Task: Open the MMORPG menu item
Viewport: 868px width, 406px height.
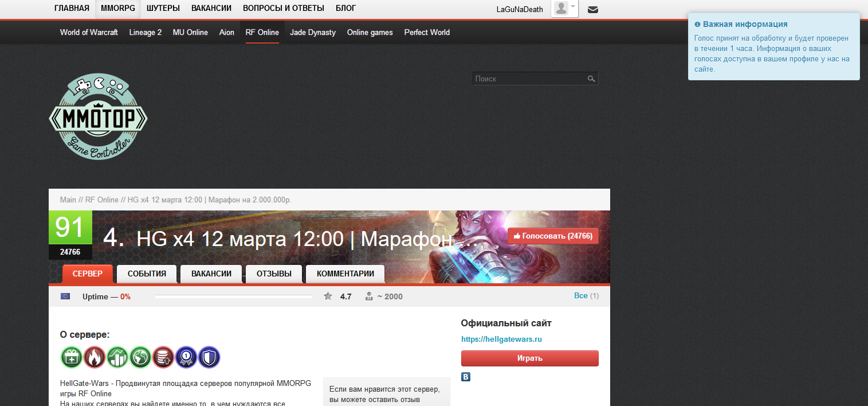Action: (118, 8)
